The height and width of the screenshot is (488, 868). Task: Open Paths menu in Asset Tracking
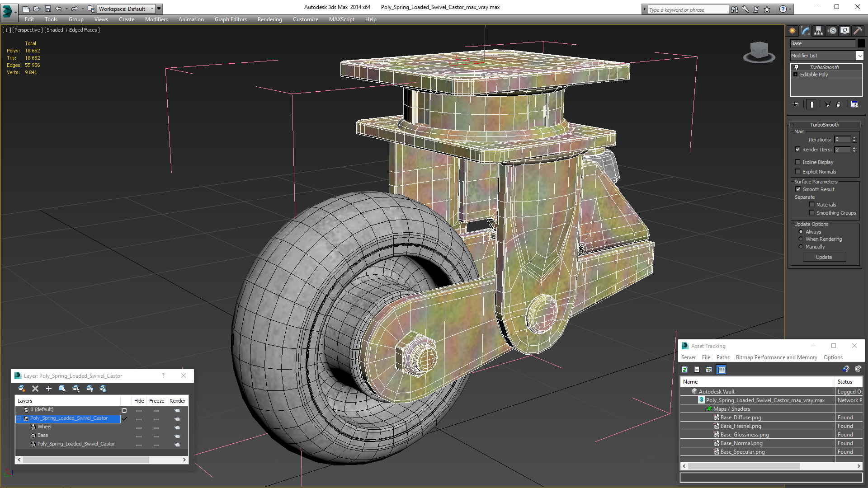click(x=723, y=357)
